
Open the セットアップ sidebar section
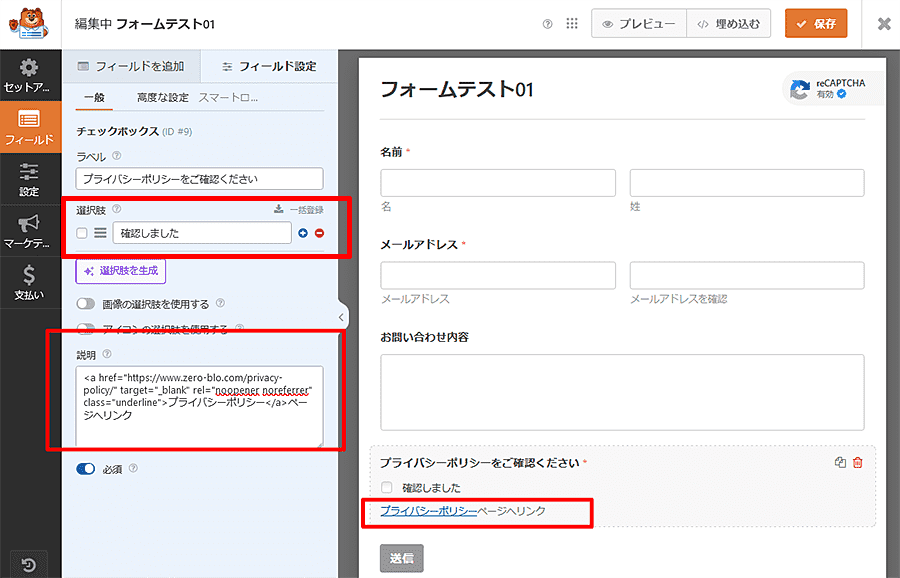click(x=29, y=76)
